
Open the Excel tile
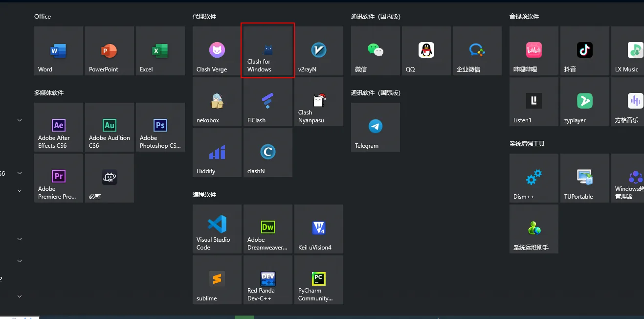pyautogui.click(x=160, y=51)
